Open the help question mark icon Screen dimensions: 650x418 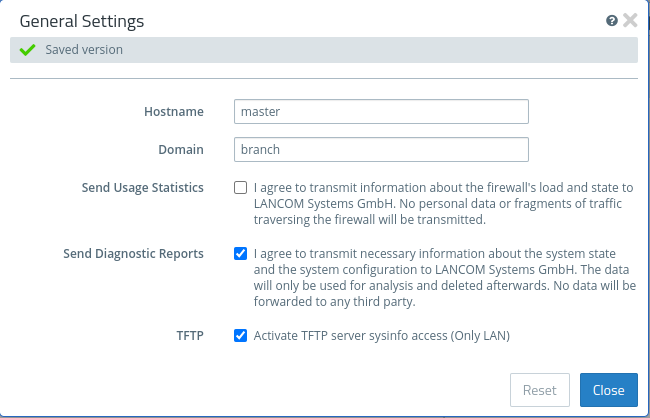click(x=611, y=20)
